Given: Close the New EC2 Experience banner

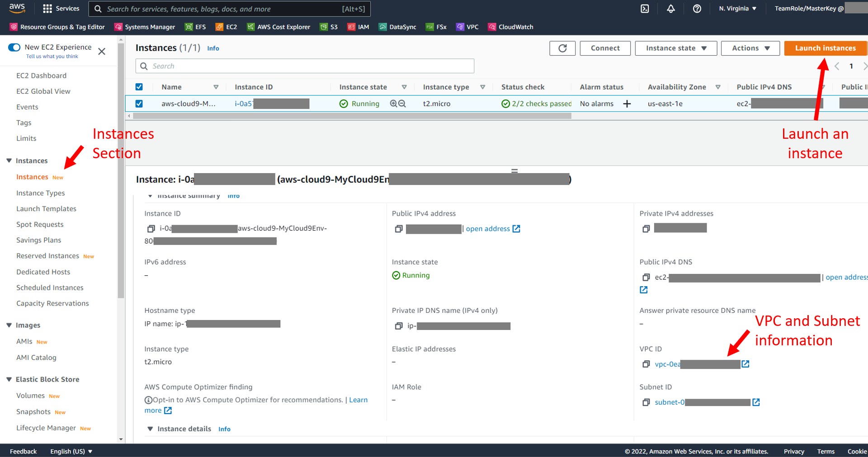Looking at the screenshot, I should pyautogui.click(x=102, y=52).
